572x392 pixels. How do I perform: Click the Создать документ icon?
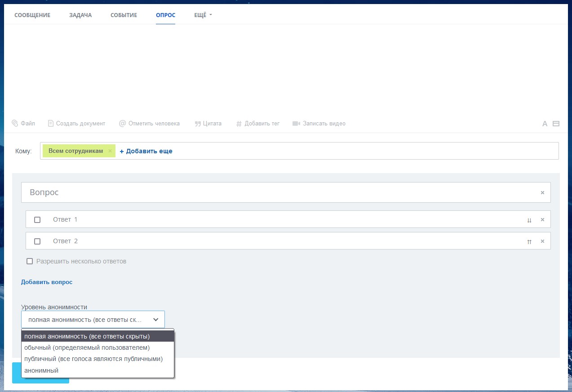point(51,123)
